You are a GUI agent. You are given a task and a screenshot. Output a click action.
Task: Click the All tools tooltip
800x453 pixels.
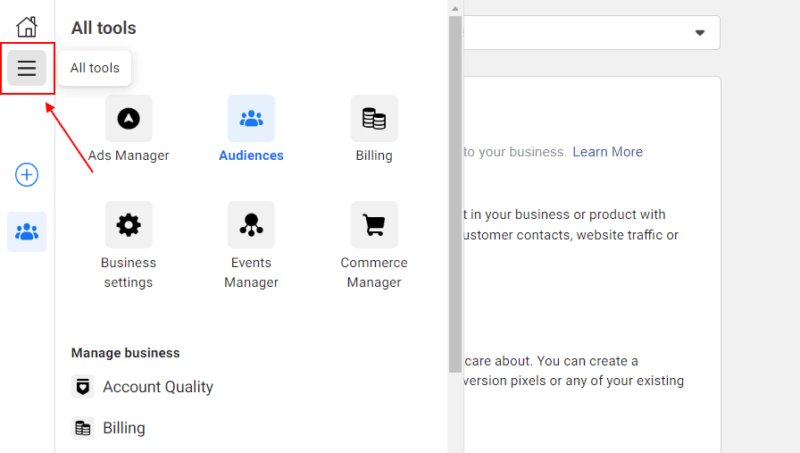(x=95, y=68)
